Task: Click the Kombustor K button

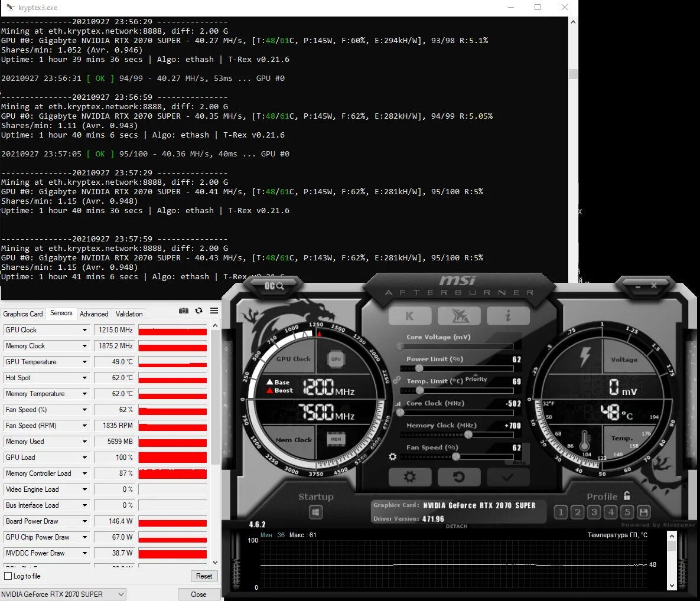Action: point(410,316)
